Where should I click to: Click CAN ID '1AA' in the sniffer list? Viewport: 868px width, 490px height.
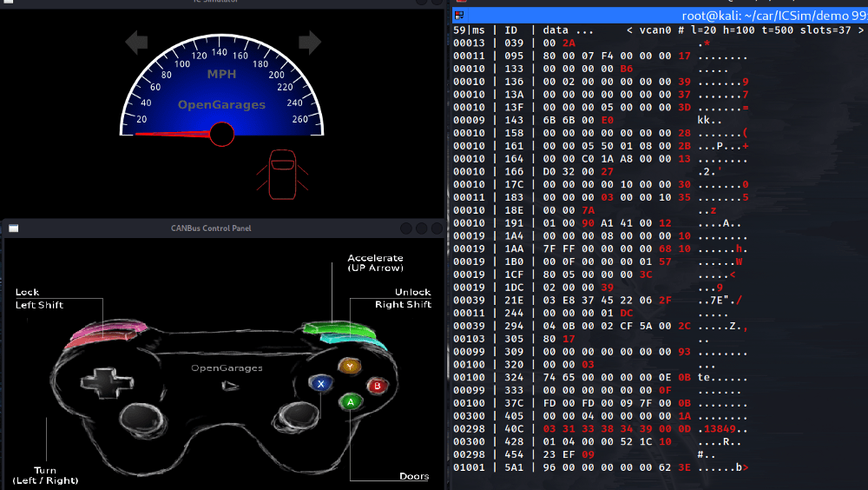click(x=514, y=248)
